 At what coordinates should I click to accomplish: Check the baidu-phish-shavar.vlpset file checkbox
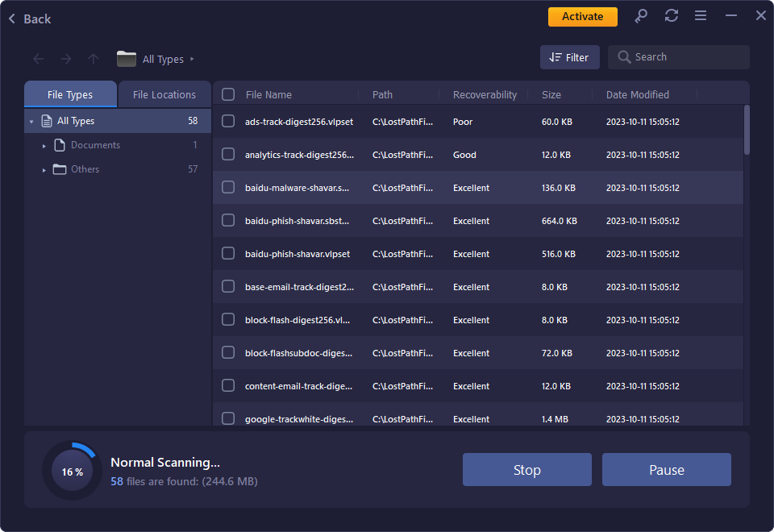point(227,253)
